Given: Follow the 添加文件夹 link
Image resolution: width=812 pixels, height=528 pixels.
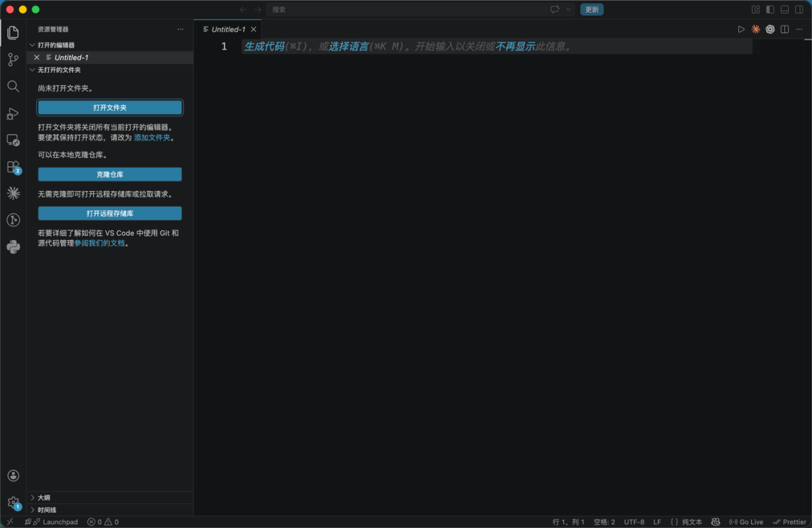Looking at the screenshot, I should pyautogui.click(x=152, y=138).
